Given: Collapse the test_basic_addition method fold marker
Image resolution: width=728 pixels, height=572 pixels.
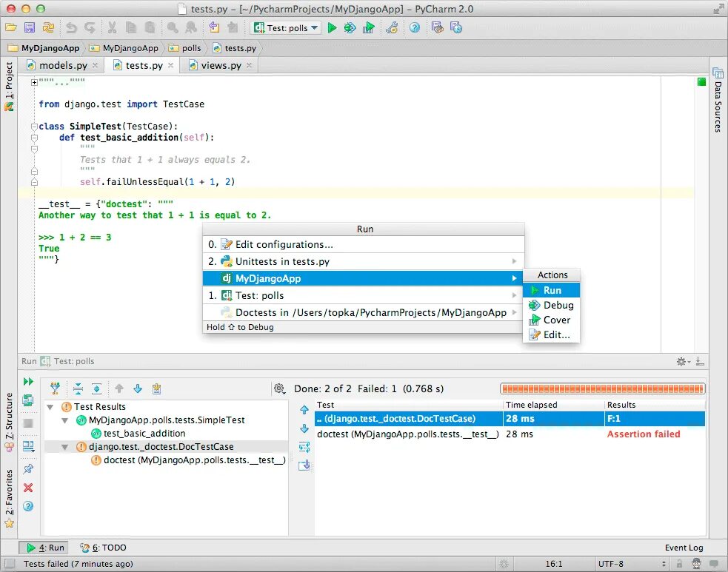Looking at the screenshot, I should tap(34, 138).
